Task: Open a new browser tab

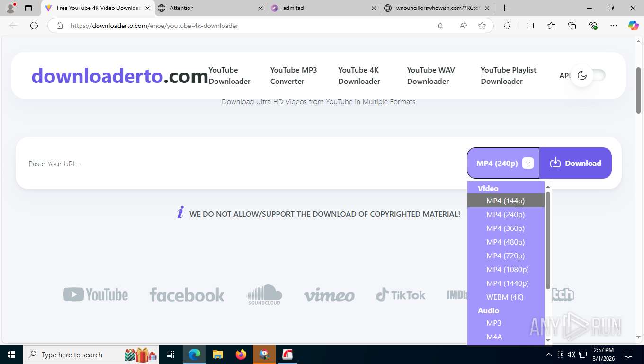Action: (505, 8)
